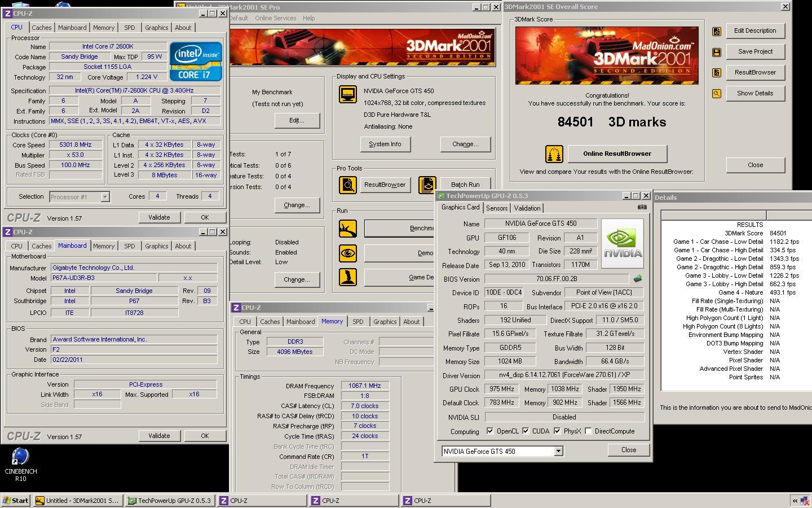Click the Edit Description icon
Screen dimensions: 812x508
717,31
